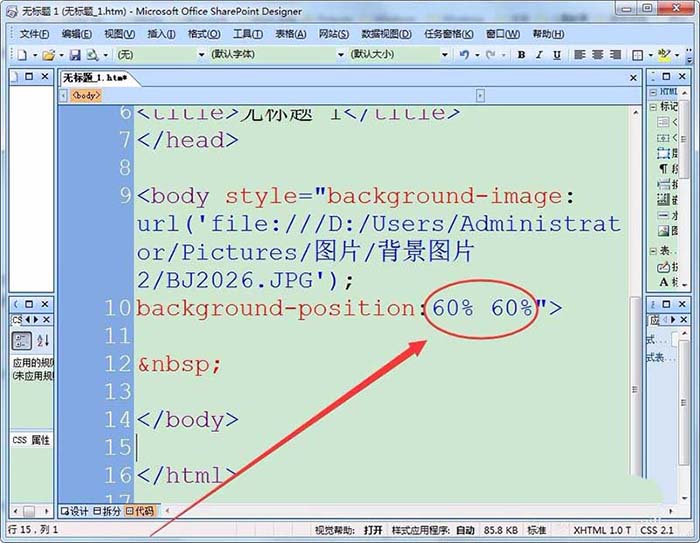Open the Undo history dropdown arrow

click(477, 55)
